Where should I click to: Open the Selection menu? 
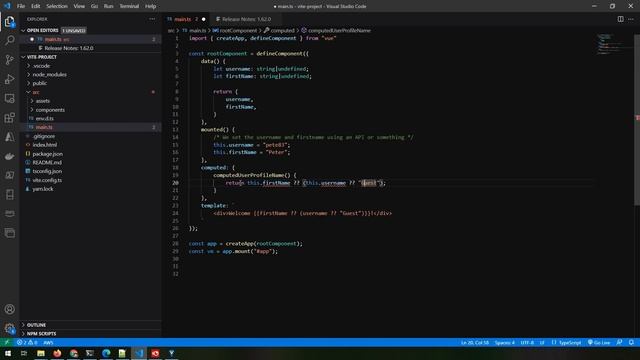(x=57, y=6)
